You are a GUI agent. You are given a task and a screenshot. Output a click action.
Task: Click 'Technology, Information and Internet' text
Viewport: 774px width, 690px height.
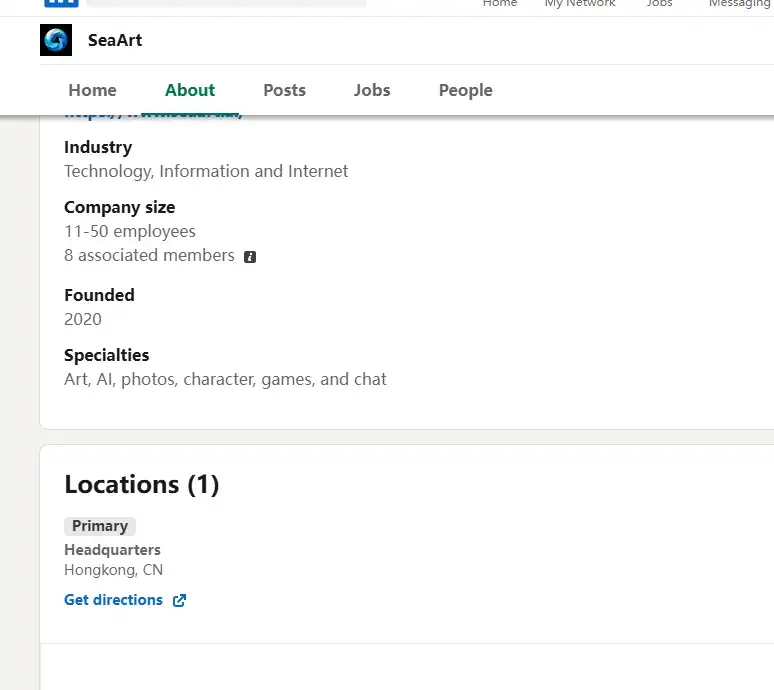pyautogui.click(x=206, y=171)
